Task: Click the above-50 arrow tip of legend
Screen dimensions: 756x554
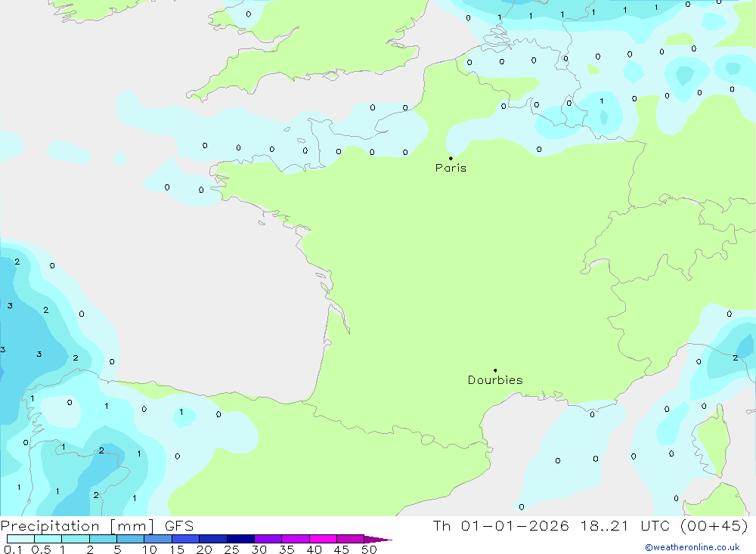Action: [378, 539]
